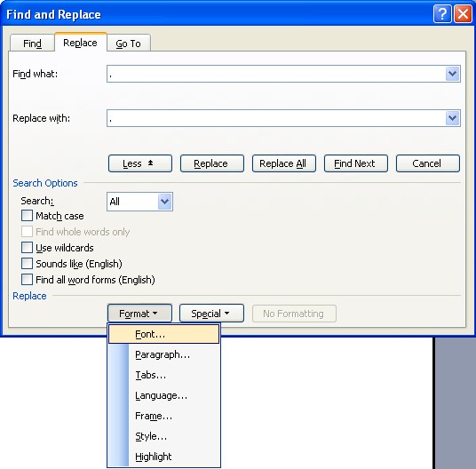Screen dimensions: 476x469
Task: Click the Find Next button
Action: click(x=356, y=163)
